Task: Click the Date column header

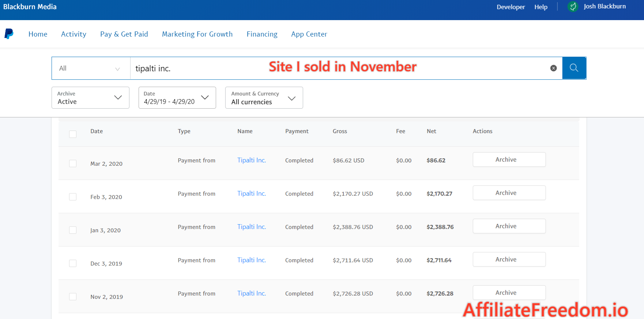Action: tap(97, 131)
